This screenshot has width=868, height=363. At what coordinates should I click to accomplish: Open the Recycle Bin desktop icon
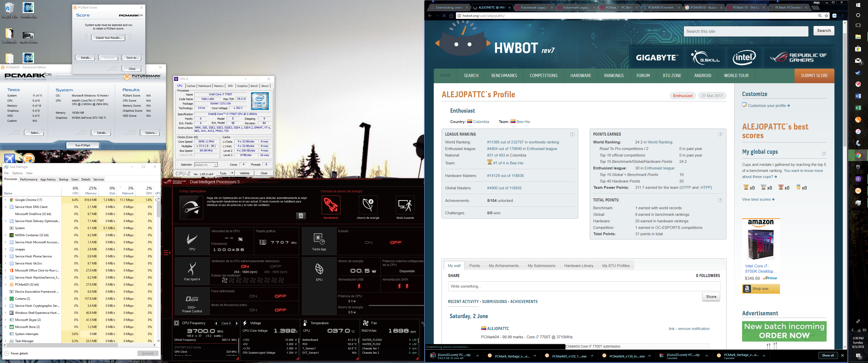pyautogui.click(x=10, y=10)
